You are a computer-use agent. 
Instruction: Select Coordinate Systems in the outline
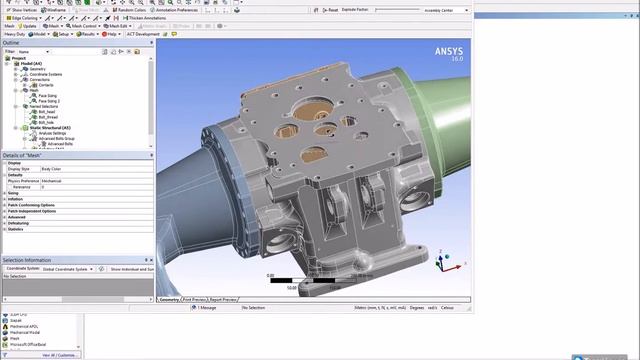46,74
